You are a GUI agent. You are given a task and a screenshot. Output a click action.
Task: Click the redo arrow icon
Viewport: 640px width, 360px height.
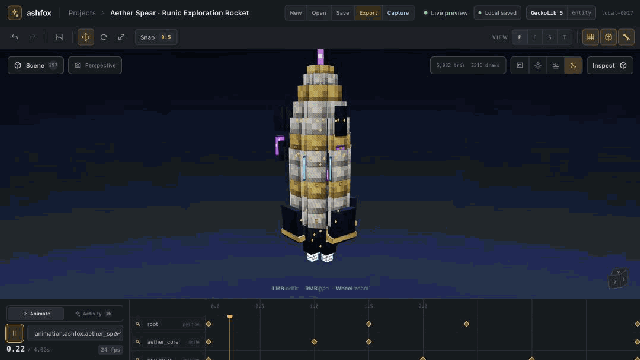pyautogui.click(x=33, y=37)
